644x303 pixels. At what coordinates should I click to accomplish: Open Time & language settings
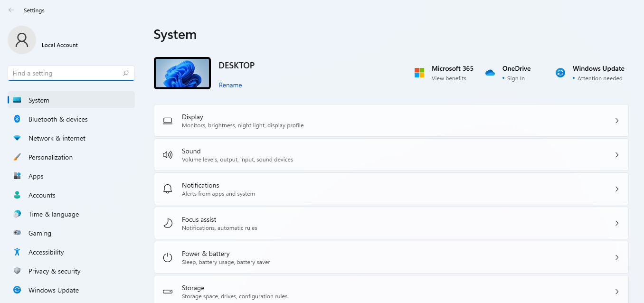[53, 214]
